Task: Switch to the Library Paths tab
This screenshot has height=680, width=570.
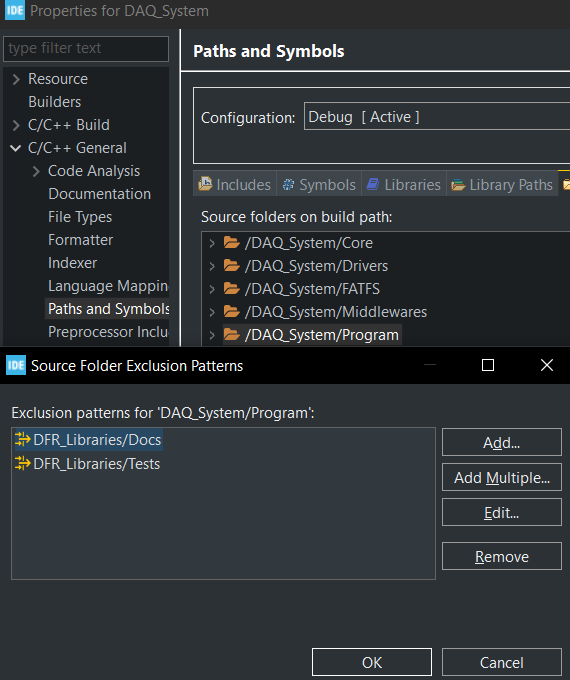Action: 502,185
